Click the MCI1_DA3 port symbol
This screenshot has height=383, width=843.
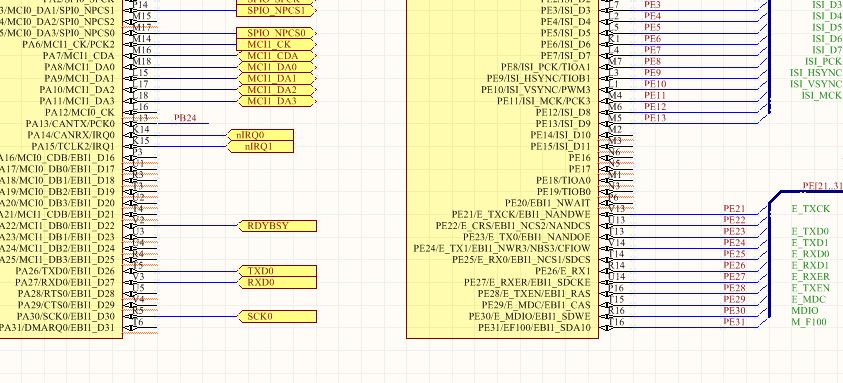point(276,101)
